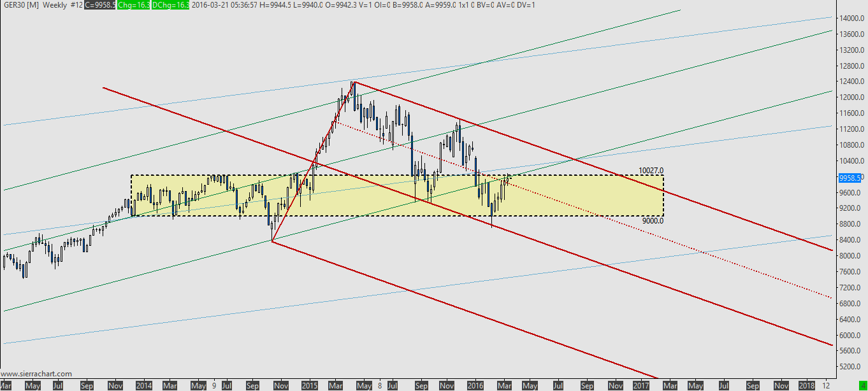Click the 10800.0 price scale label
Image resolution: width=868 pixels, height=391 pixels.
tap(851, 145)
